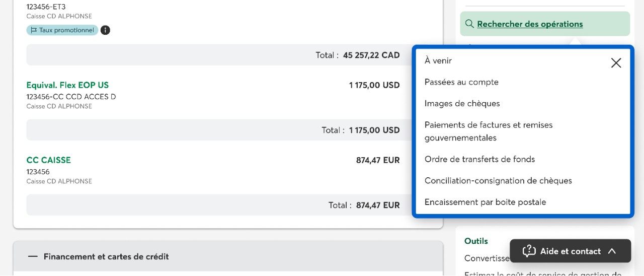Collapse Financement et cartes de crédit section
This screenshot has width=644, height=276.
[x=33, y=256]
